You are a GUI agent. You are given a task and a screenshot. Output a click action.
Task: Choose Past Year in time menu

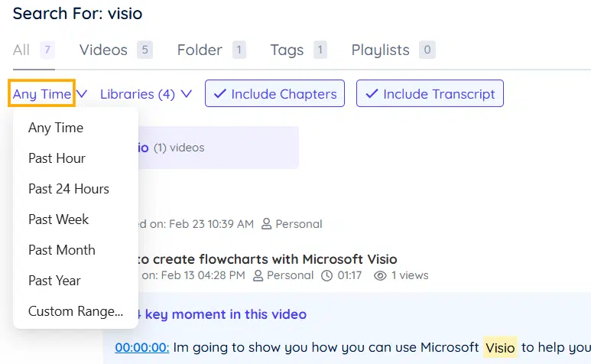pos(54,281)
